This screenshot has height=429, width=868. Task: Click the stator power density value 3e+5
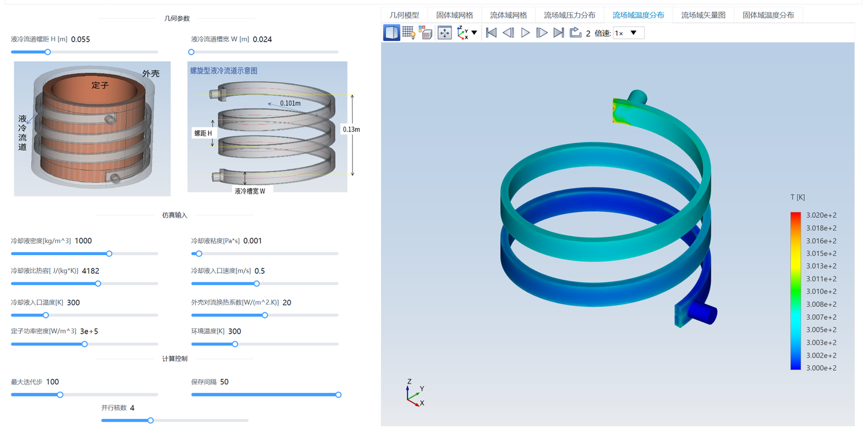pyautogui.click(x=89, y=331)
